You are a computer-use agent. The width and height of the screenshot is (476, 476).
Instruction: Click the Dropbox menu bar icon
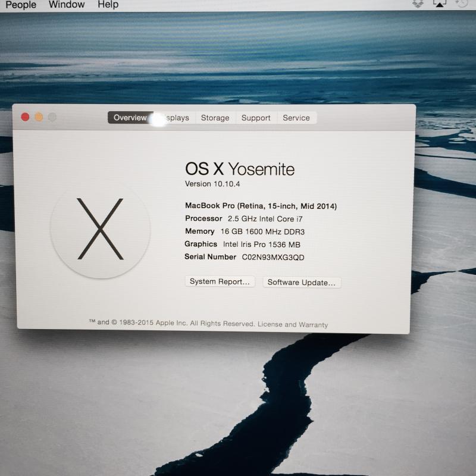point(418,4)
